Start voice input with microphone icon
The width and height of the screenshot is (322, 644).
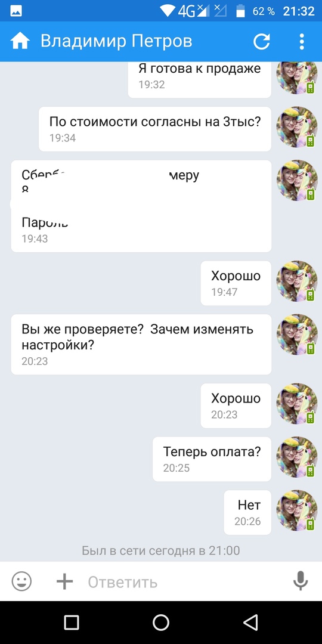coord(301,581)
